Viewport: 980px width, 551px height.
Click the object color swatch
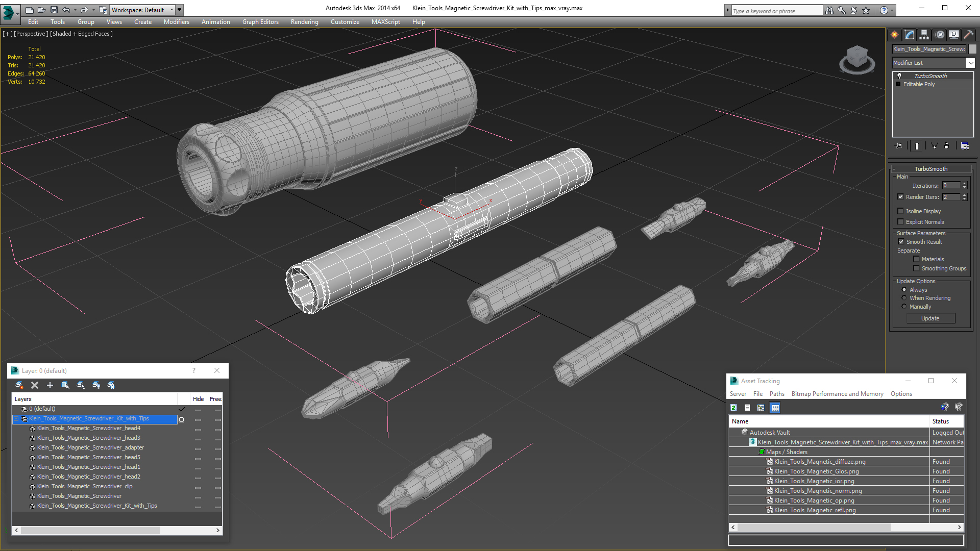point(972,49)
